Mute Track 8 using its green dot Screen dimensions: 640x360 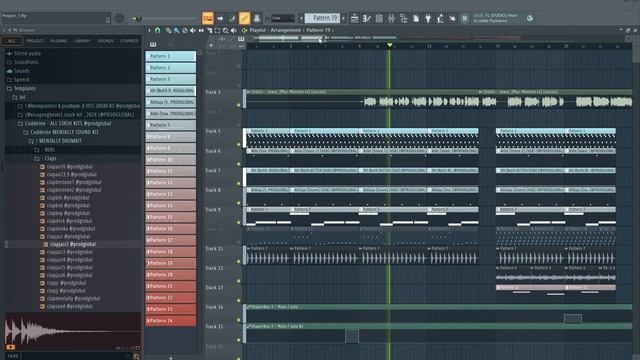coord(239,203)
